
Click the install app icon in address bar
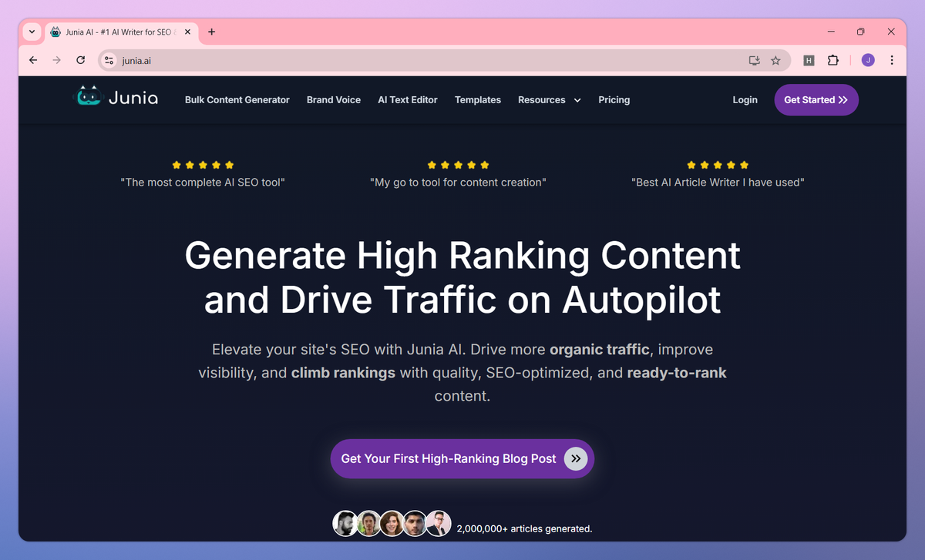[x=754, y=60]
